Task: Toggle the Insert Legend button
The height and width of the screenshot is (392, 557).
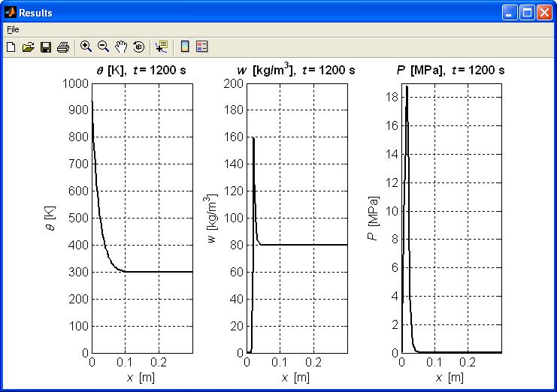Action: point(202,47)
